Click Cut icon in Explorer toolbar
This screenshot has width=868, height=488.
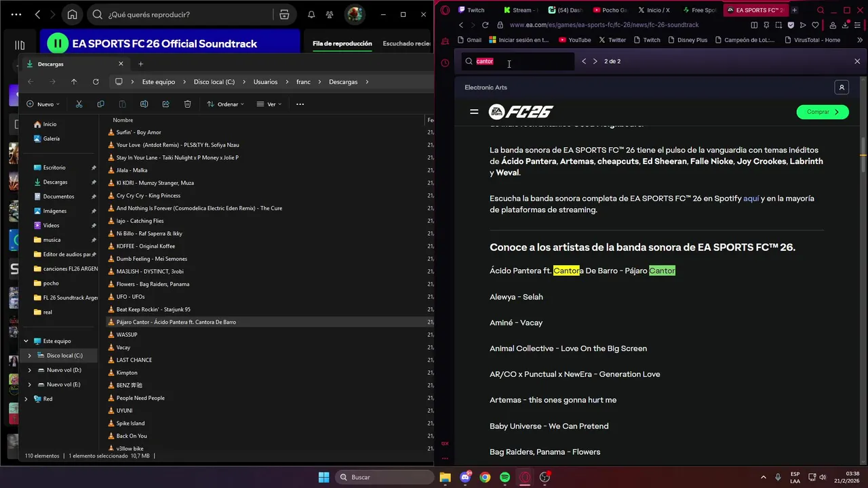click(x=79, y=104)
